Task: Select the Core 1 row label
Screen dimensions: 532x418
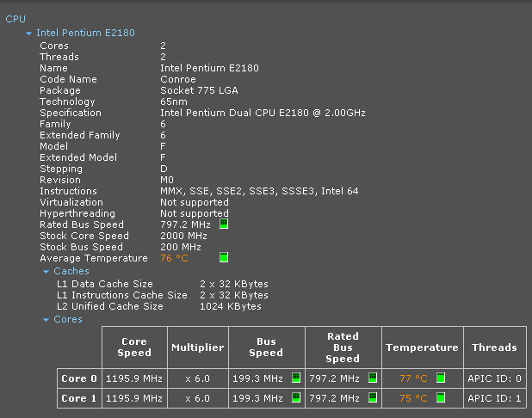Action: pos(79,398)
